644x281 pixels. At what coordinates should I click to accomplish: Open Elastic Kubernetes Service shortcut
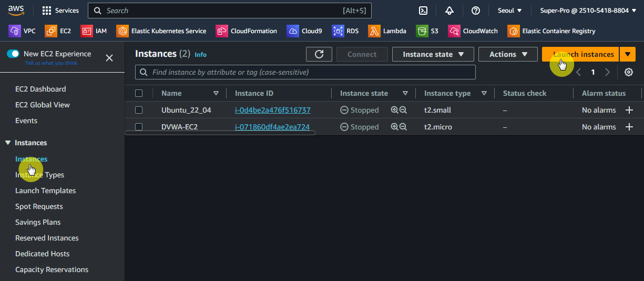click(161, 31)
